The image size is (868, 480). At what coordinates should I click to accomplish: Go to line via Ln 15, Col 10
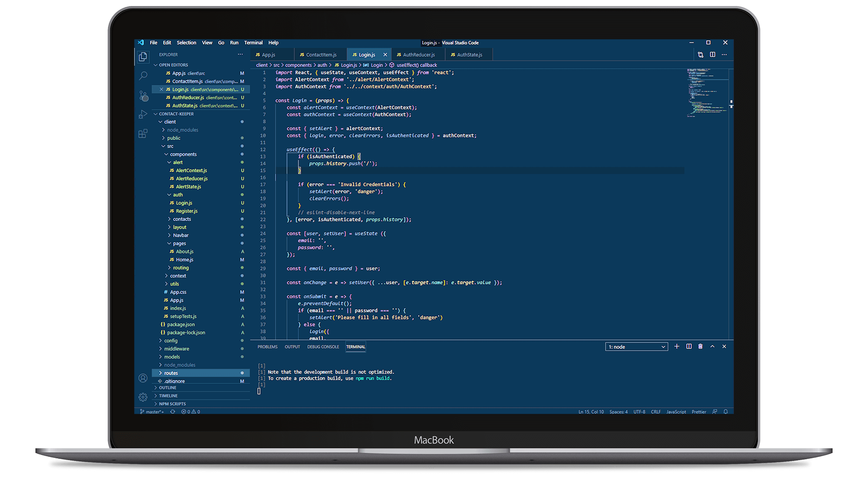(x=591, y=412)
